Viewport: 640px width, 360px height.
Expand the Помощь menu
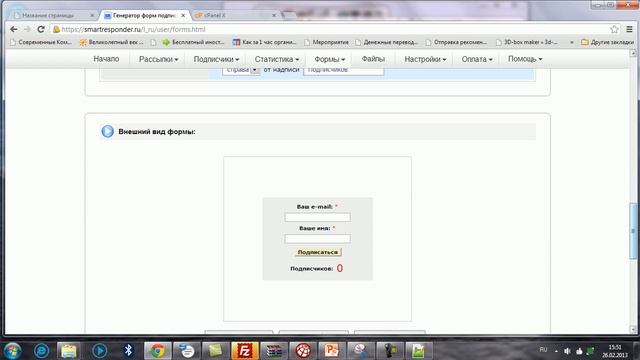pos(525,59)
